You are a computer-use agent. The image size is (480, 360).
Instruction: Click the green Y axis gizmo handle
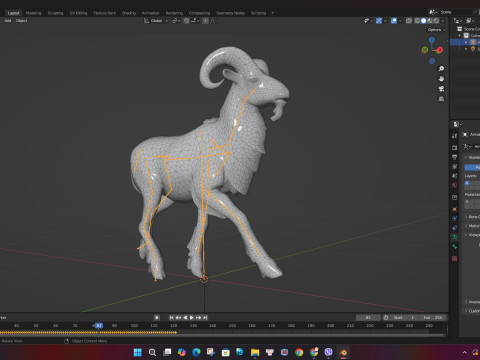pyautogui.click(x=425, y=50)
